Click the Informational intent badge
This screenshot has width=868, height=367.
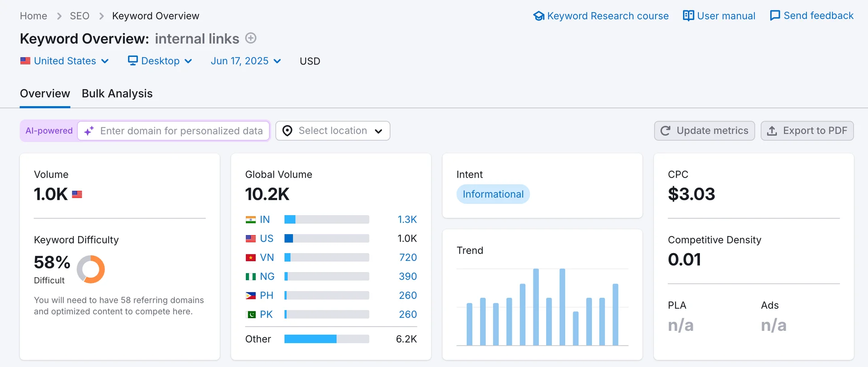[493, 194]
